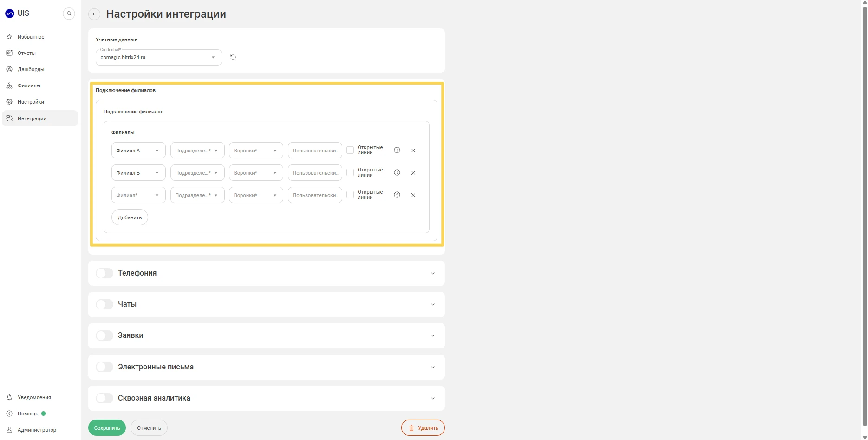Image resolution: width=868 pixels, height=440 pixels.
Task: Click the Добавить button
Action: [130, 217]
